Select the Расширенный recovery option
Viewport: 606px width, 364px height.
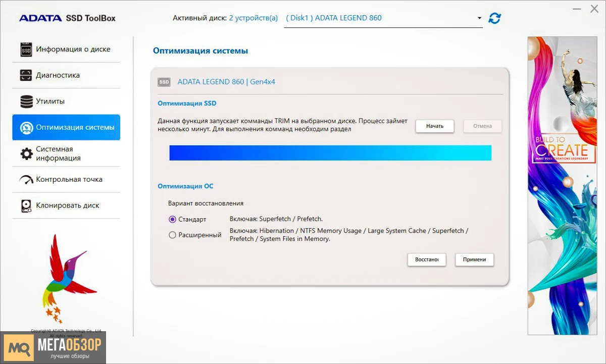[172, 235]
